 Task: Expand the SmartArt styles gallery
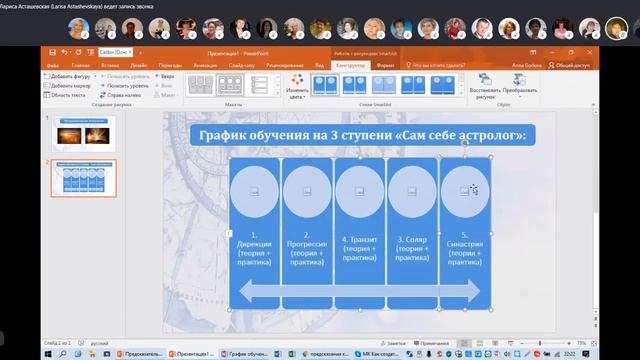[461, 93]
